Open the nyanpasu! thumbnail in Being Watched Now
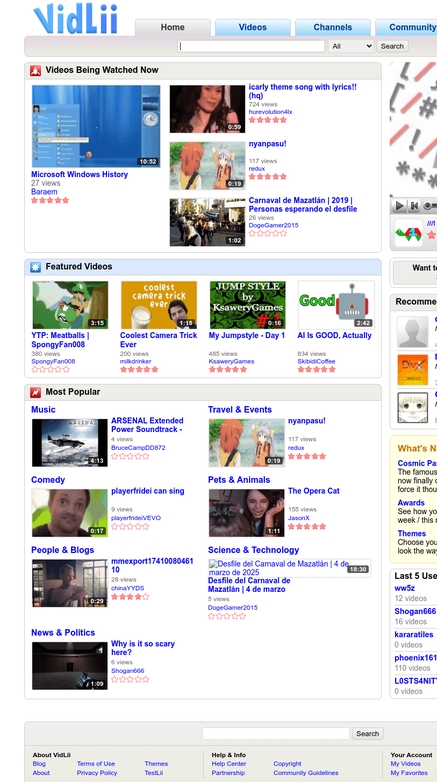The width and height of the screenshot is (437, 782). pos(208,166)
